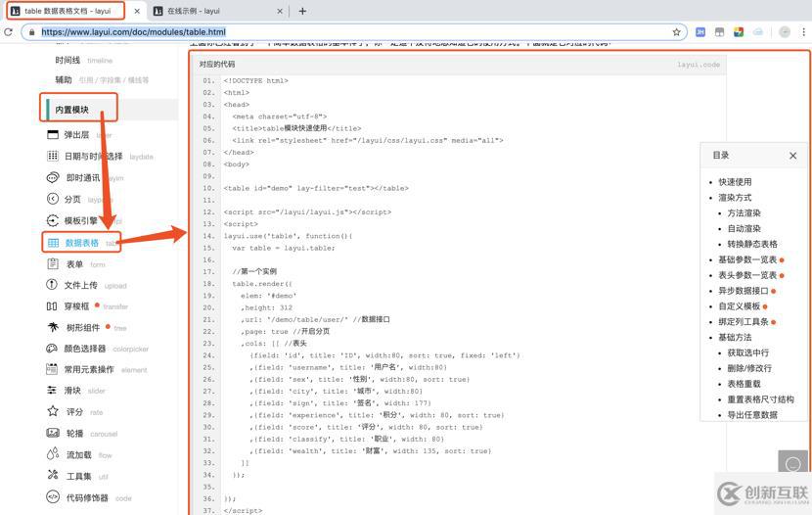812x515 pixels.
Task: Jump to 自定义模板 in the contents list
Action: point(739,306)
